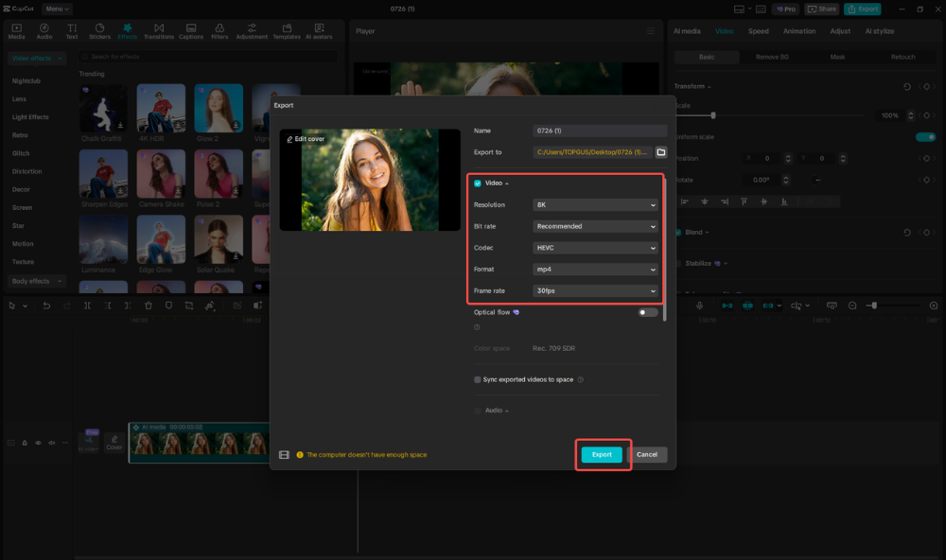Click the microphone record icon

pyautogui.click(x=698, y=305)
